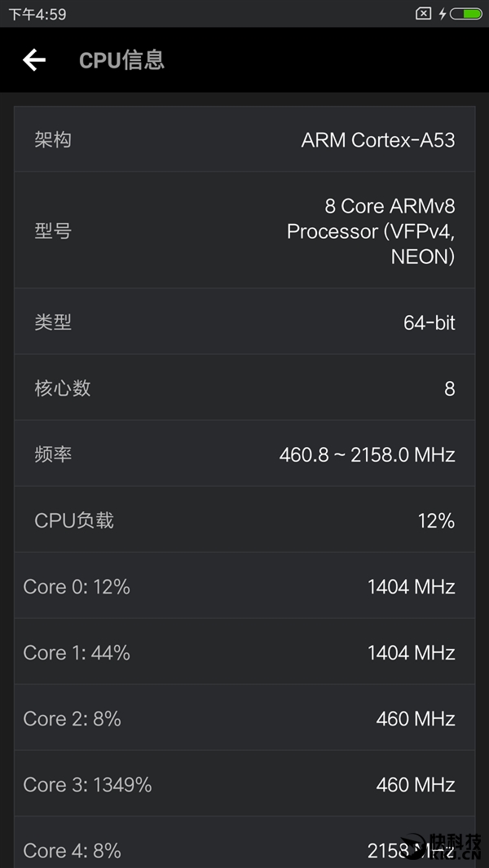Expand the 频率 frequency row
The width and height of the screenshot is (489, 868).
click(x=244, y=454)
